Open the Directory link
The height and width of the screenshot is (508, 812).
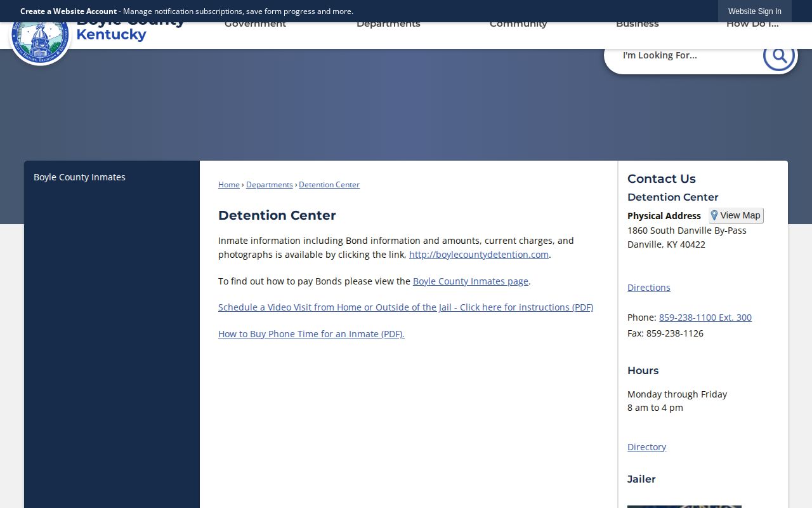pyautogui.click(x=647, y=447)
